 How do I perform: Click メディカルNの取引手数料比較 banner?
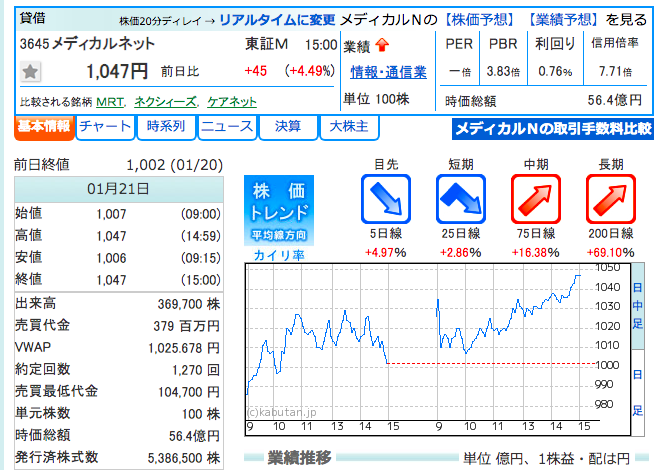pos(553,129)
